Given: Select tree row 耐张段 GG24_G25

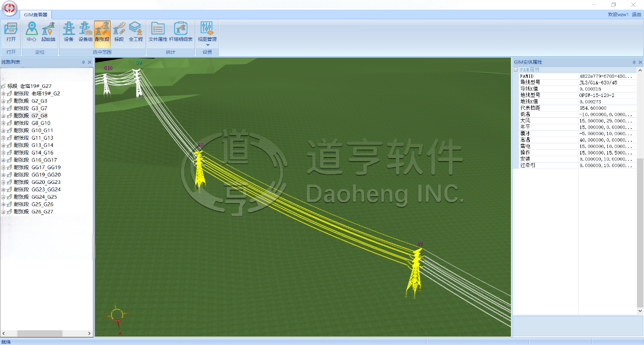Looking at the screenshot, I should click(x=35, y=197).
